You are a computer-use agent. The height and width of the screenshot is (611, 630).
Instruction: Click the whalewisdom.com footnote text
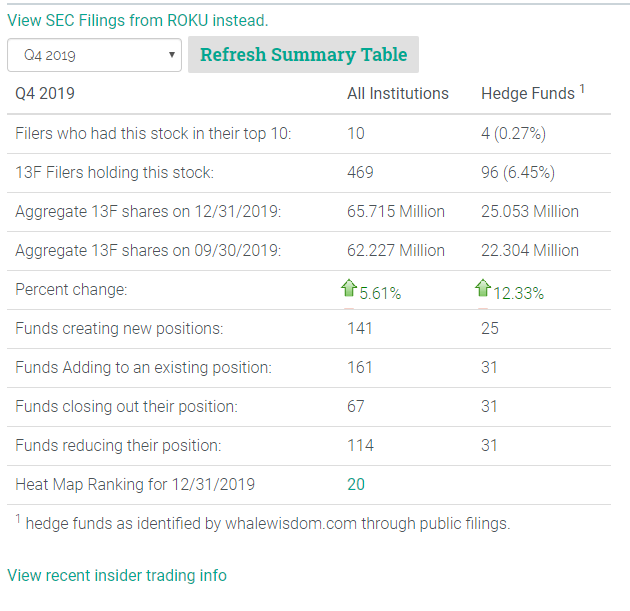(x=267, y=523)
